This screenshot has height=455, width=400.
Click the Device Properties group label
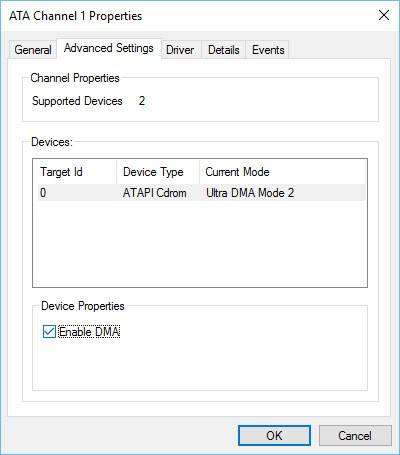(83, 306)
